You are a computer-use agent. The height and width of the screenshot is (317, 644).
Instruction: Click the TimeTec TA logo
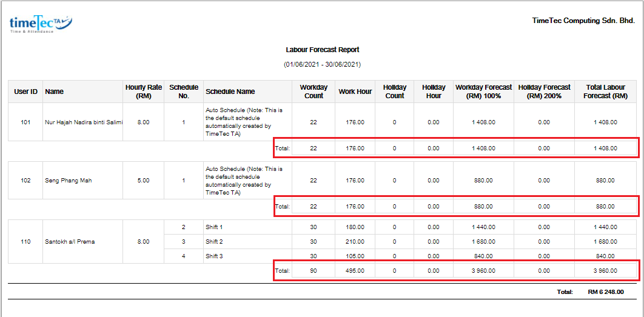pos(41,25)
